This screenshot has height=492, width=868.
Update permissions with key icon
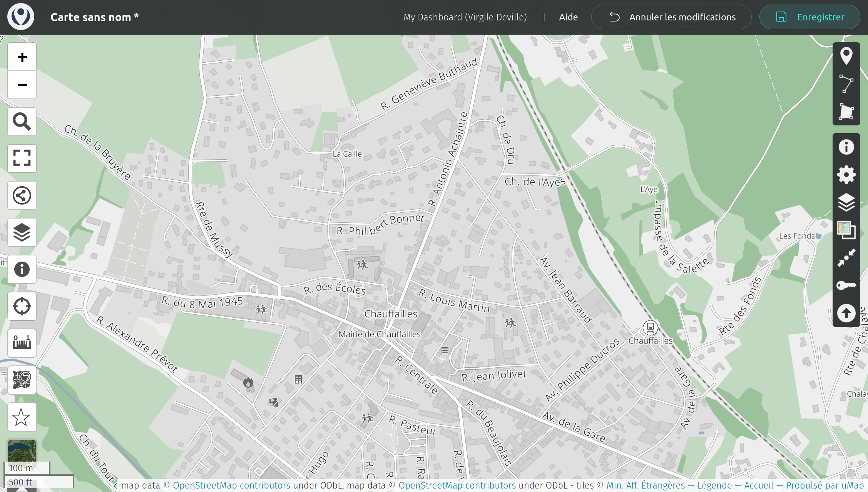tap(846, 285)
